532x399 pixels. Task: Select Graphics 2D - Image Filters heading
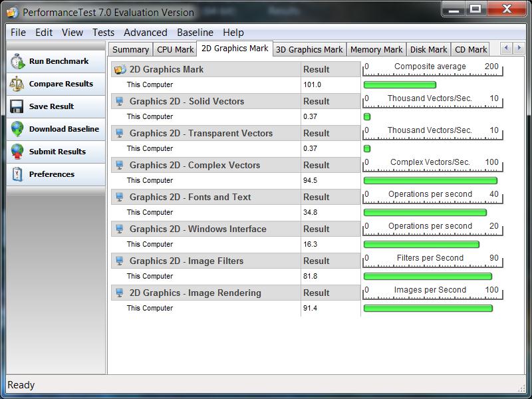click(186, 261)
